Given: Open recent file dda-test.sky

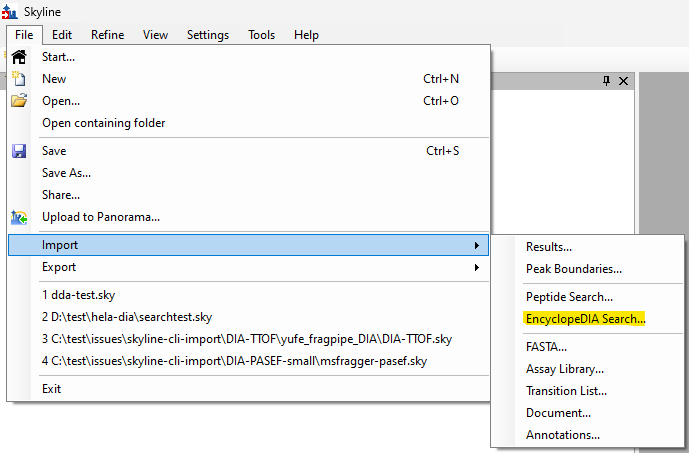Looking at the screenshot, I should coord(77,295).
